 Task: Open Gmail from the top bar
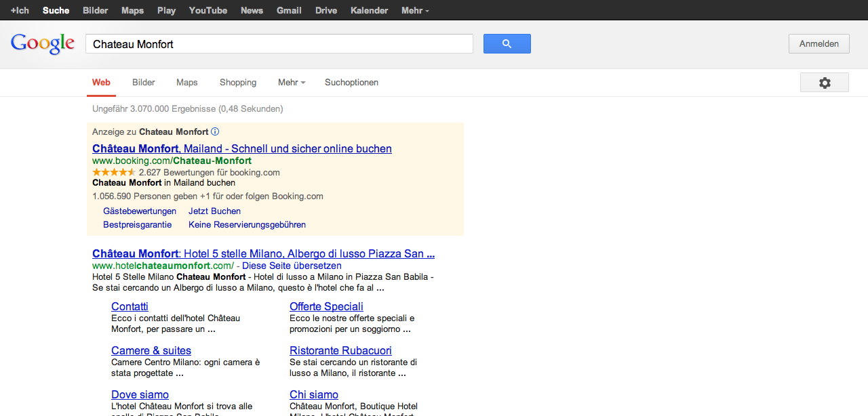[x=289, y=10]
